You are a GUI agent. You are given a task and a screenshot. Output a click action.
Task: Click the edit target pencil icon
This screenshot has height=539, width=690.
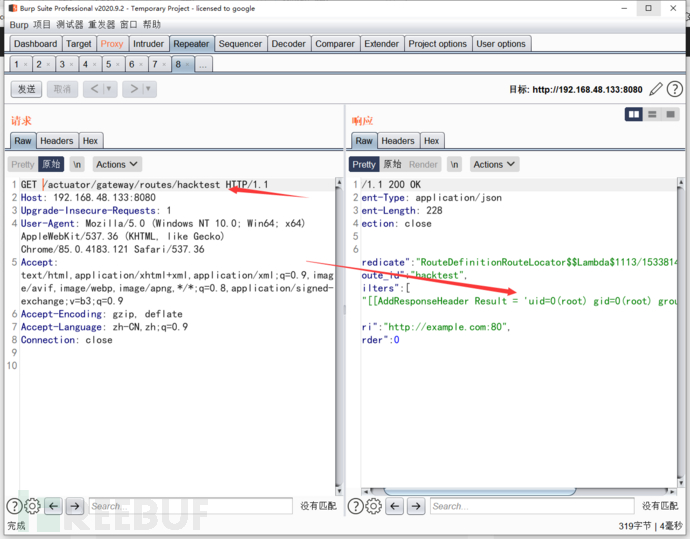656,89
